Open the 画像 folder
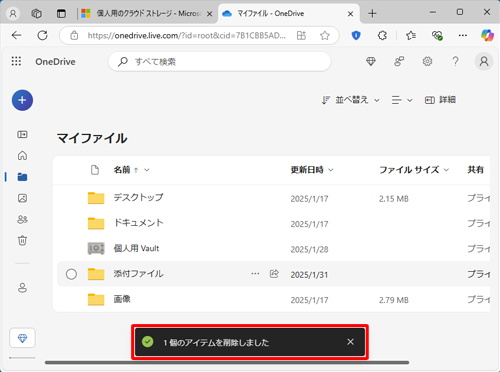 tap(122, 299)
